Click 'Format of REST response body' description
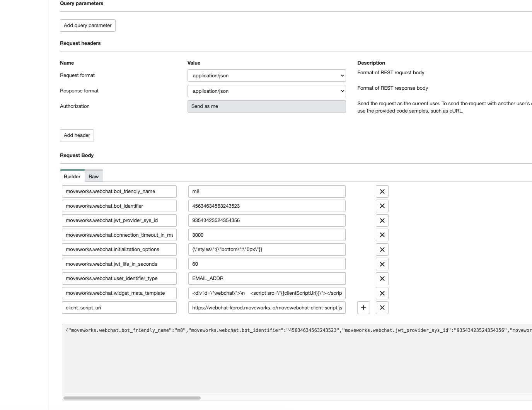 393,88
